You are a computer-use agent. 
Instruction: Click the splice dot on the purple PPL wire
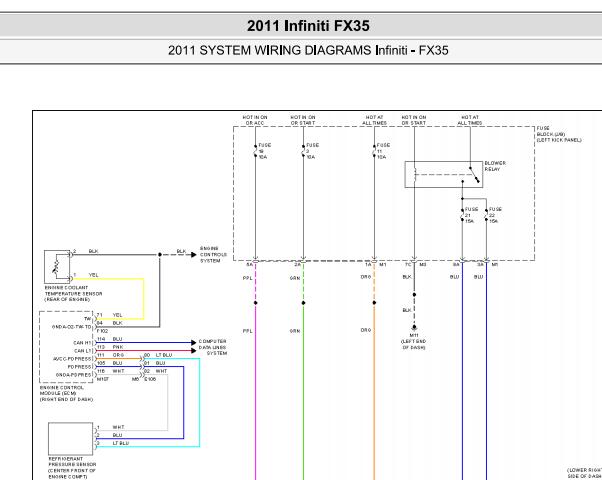(x=255, y=303)
